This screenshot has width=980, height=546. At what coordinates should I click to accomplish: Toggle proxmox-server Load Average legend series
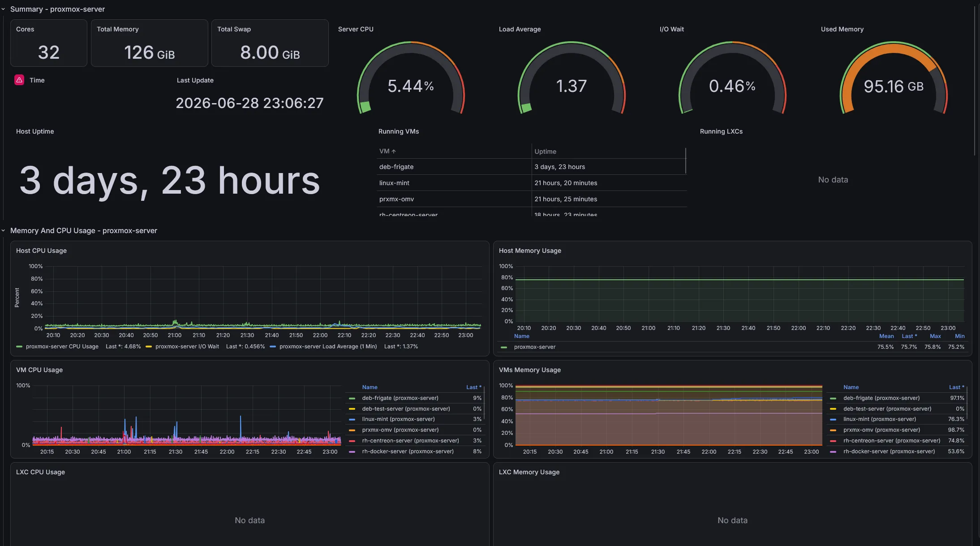click(x=328, y=347)
